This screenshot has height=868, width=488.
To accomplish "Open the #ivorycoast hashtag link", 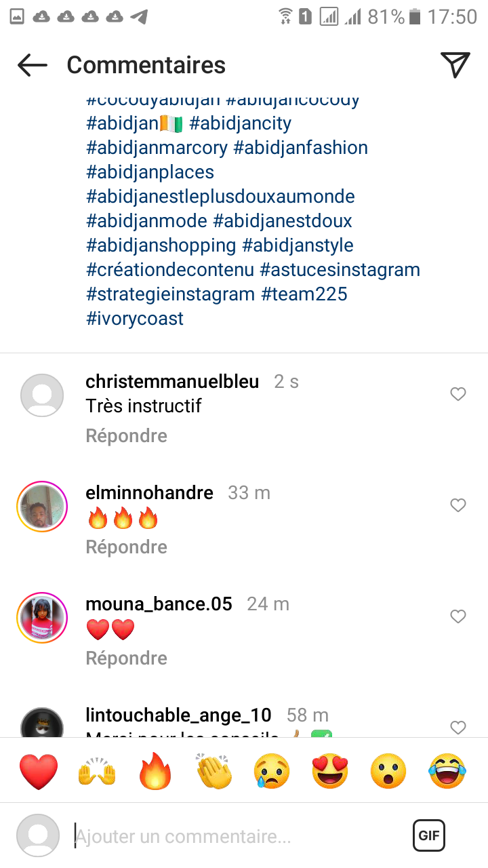I will coord(135,319).
